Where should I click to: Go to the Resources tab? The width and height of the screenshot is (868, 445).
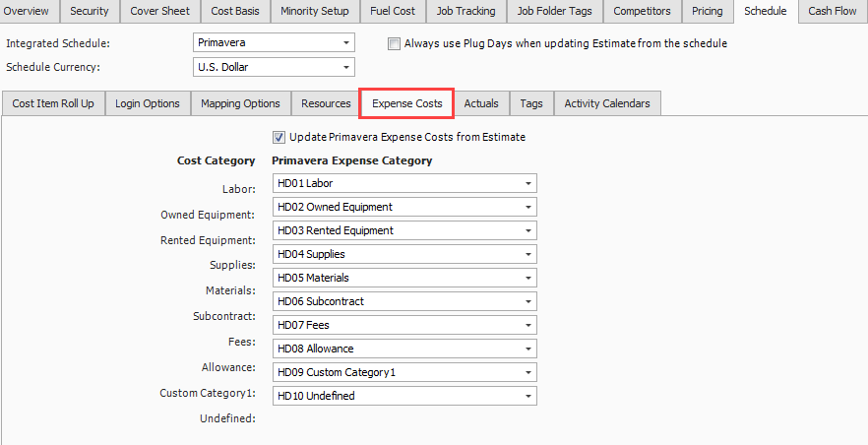(x=326, y=103)
